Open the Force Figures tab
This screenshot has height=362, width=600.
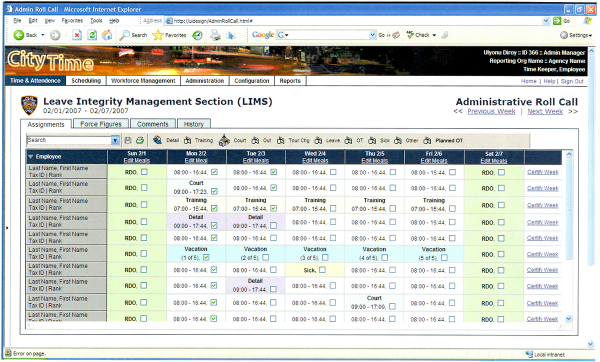[x=101, y=124]
